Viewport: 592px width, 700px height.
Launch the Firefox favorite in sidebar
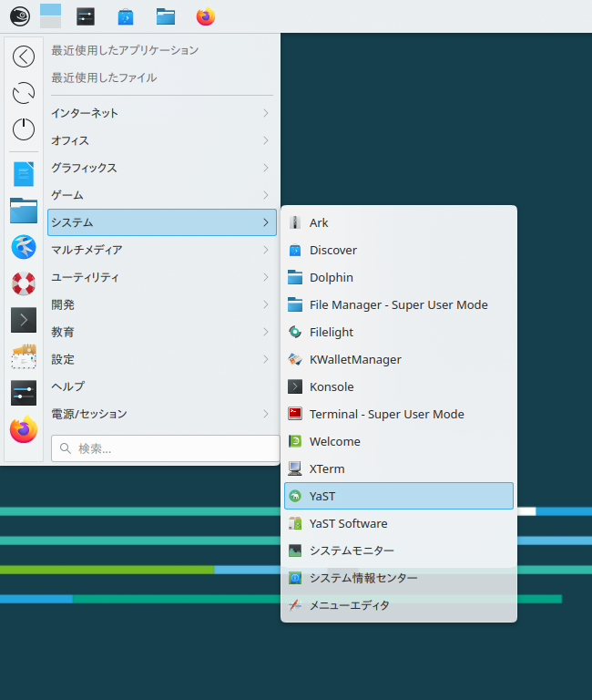pos(24,429)
